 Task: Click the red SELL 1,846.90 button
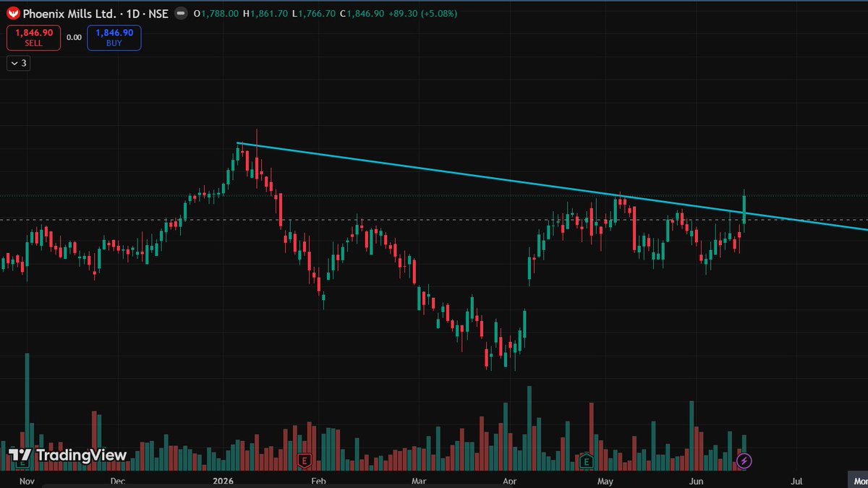click(34, 38)
